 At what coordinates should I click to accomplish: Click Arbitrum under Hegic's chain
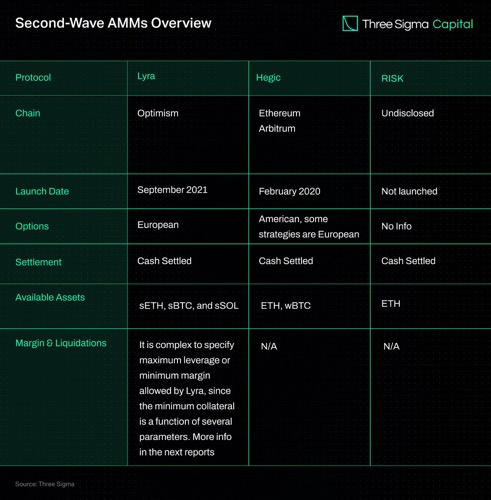277,128
